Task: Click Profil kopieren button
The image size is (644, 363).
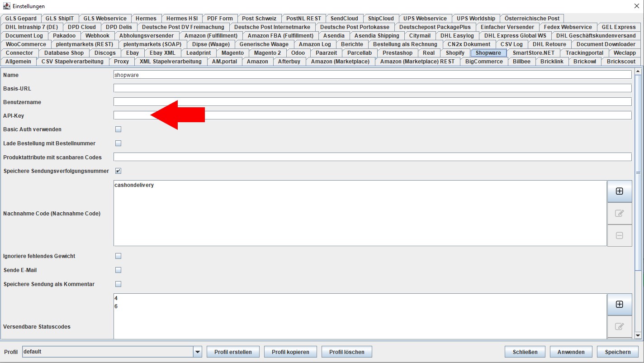Action: [x=290, y=352]
